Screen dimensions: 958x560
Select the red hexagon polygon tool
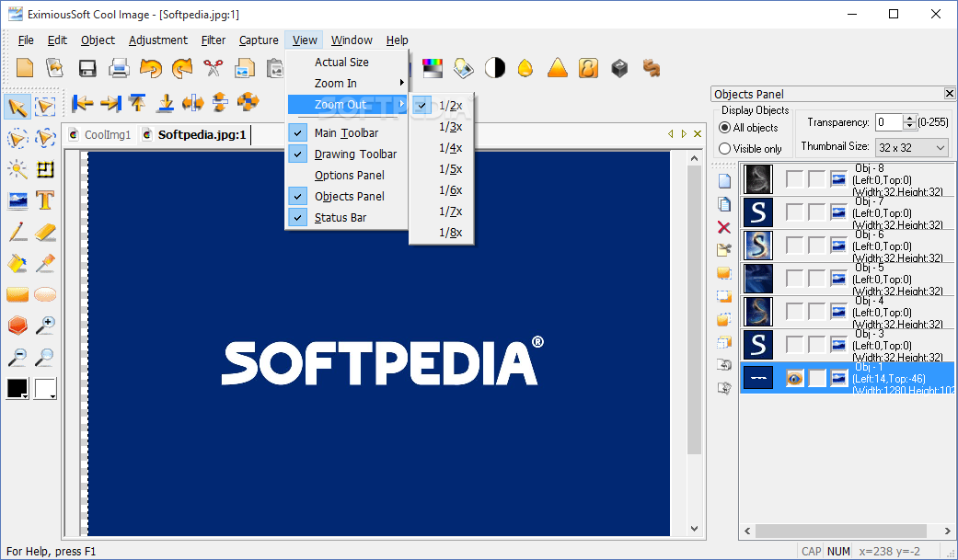pos(17,326)
